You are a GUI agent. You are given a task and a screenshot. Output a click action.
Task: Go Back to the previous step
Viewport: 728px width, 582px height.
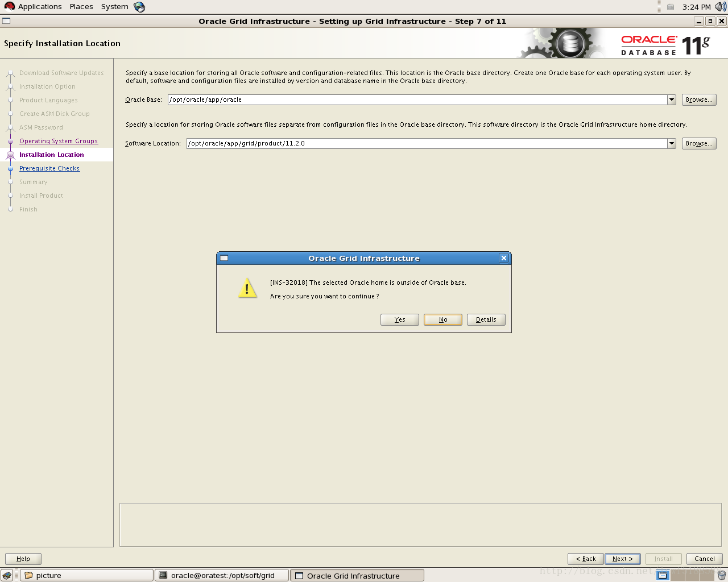click(x=585, y=559)
